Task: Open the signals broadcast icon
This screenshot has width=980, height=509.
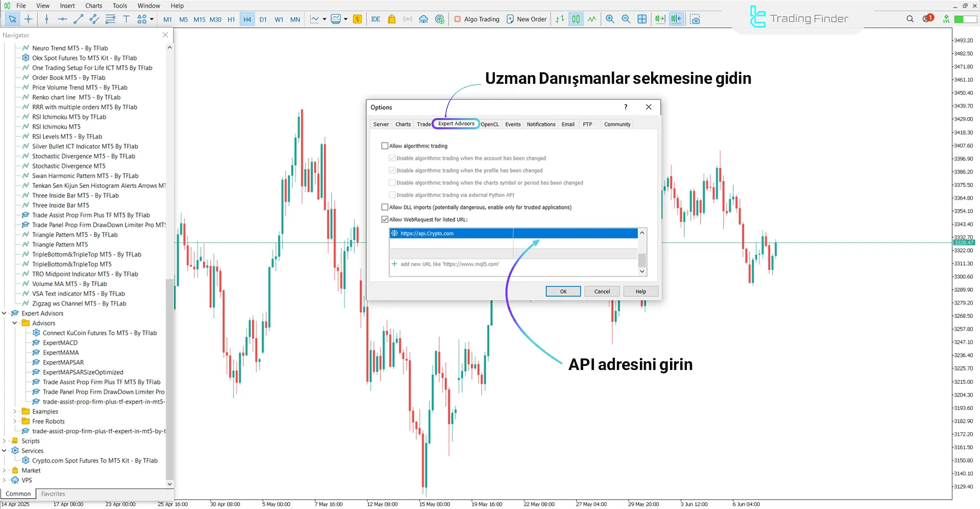Action: [408, 19]
